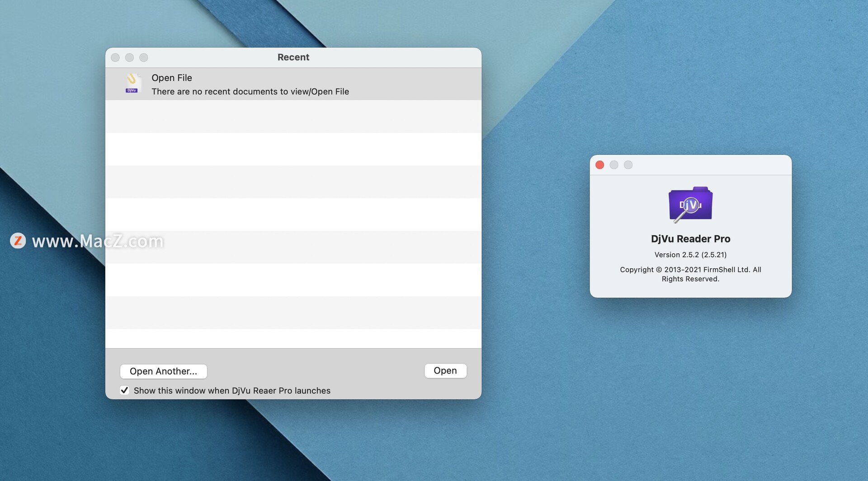Uncheck Show this window on launch checkbox
Image resolution: width=868 pixels, height=481 pixels.
[124, 390]
